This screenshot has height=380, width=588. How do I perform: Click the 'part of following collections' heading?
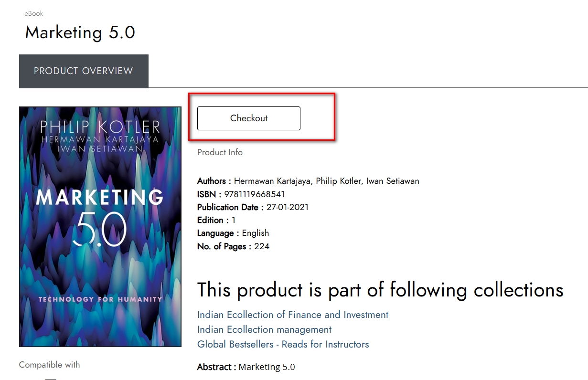click(380, 290)
